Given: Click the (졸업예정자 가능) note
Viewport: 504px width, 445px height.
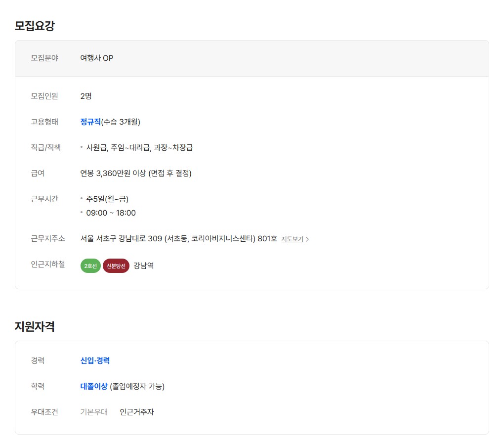Looking at the screenshot, I should [137, 386].
